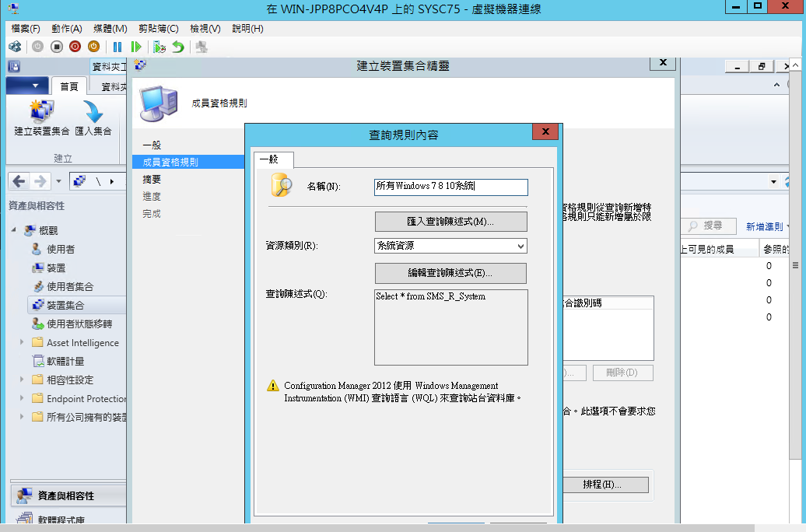Screen dimensions: 806x532
Task: Select the 一般 tab in query rule dialog
Action: [274, 160]
